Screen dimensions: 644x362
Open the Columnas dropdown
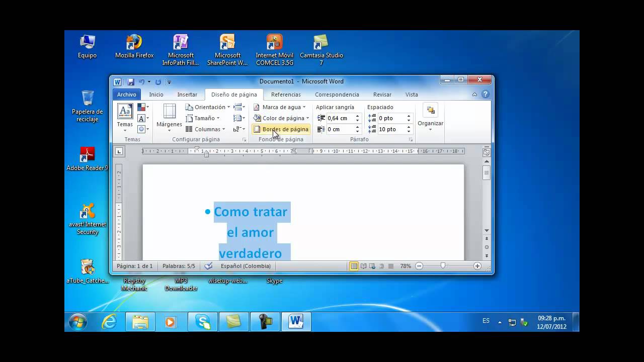point(206,129)
